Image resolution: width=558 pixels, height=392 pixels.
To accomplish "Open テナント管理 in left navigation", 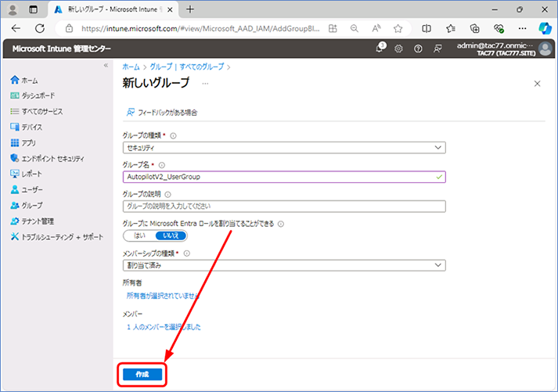I will click(32, 221).
